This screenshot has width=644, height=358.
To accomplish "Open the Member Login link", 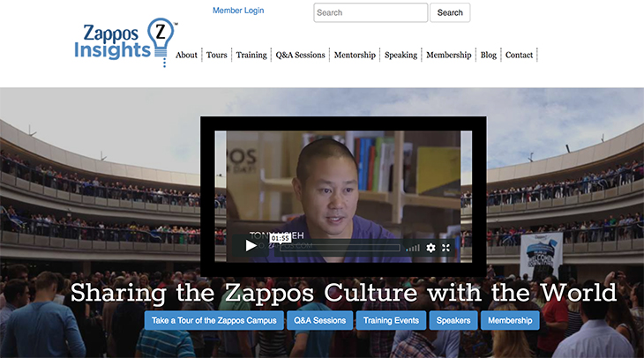I will [x=238, y=11].
